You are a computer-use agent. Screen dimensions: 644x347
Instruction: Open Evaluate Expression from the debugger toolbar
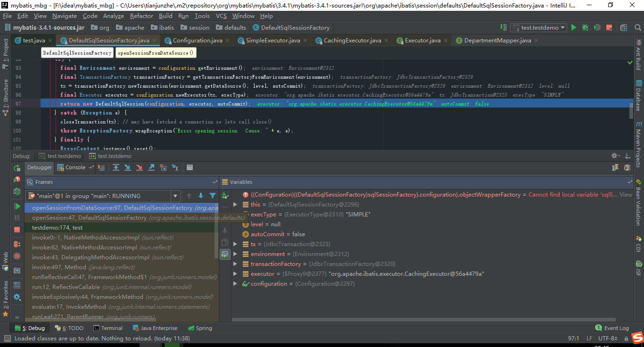click(190, 167)
